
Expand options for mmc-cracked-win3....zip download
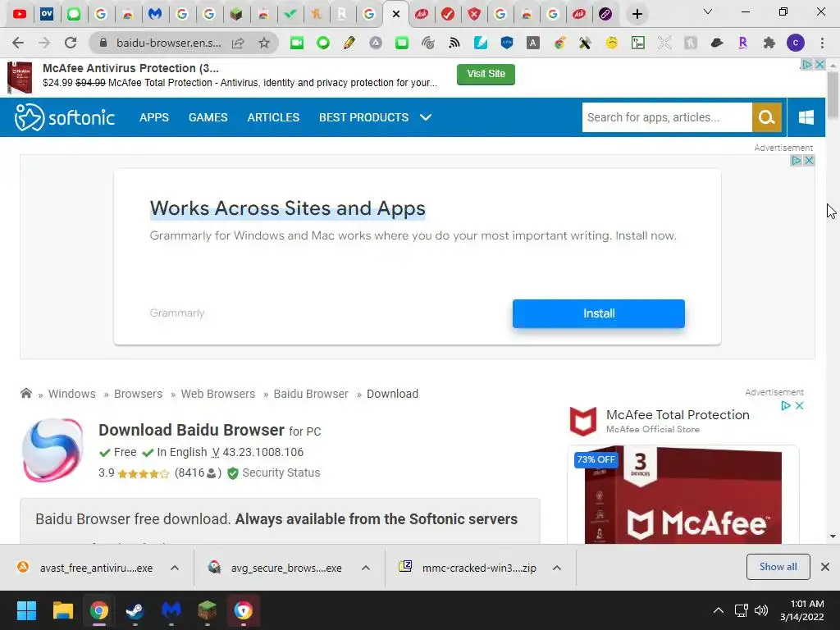point(557,568)
